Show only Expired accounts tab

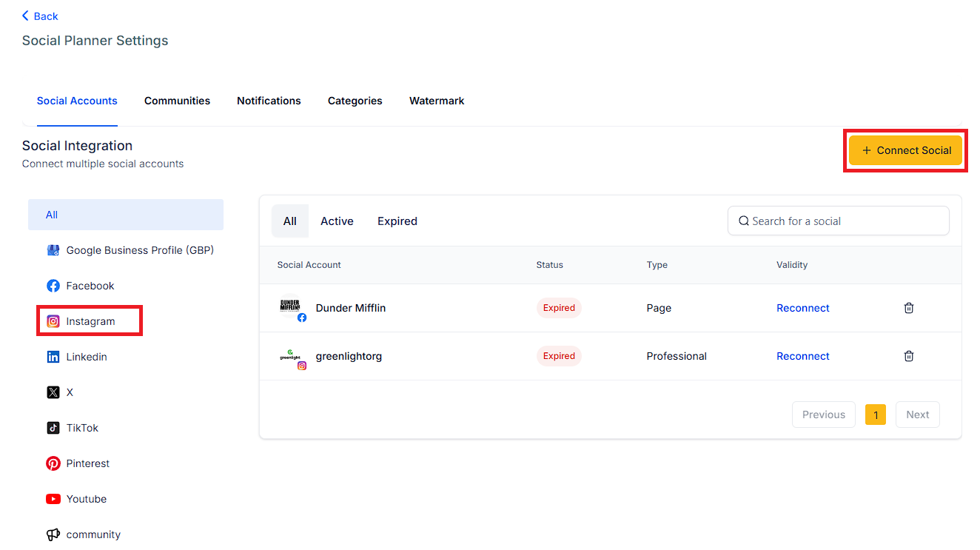397,221
